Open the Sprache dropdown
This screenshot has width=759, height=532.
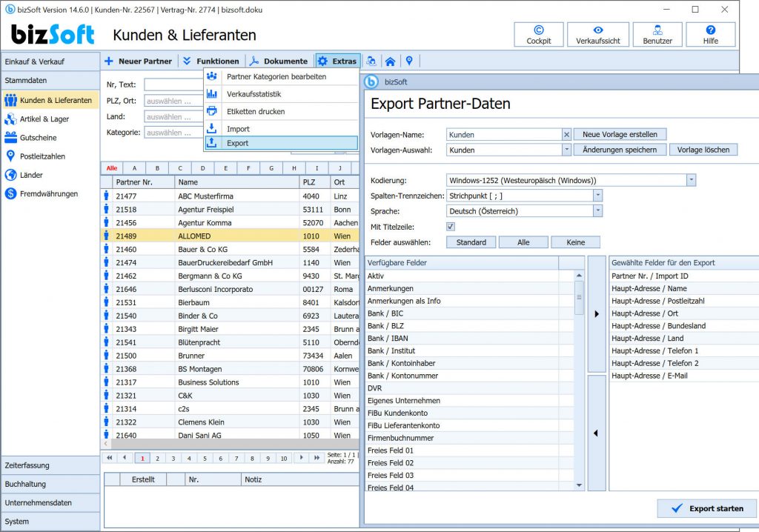click(598, 211)
